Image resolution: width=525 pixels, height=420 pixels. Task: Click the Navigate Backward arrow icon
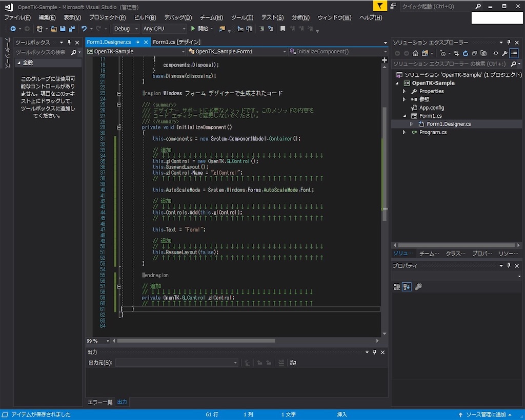13,29
